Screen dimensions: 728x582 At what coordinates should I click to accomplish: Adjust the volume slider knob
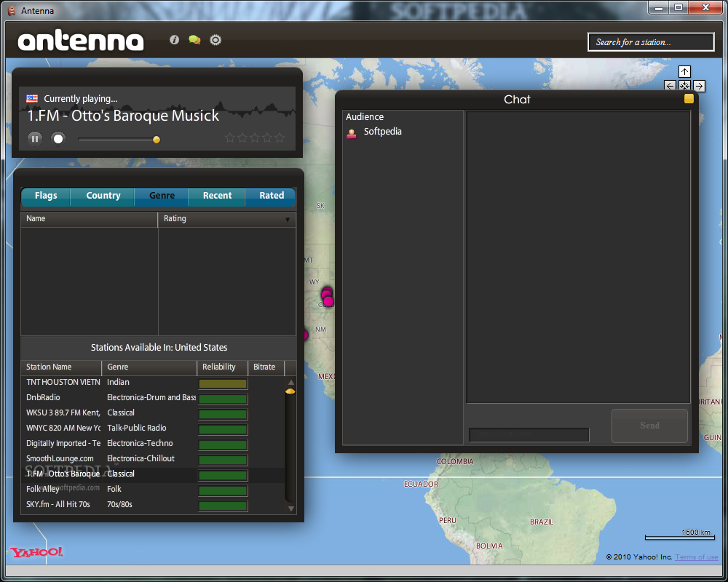click(x=157, y=139)
